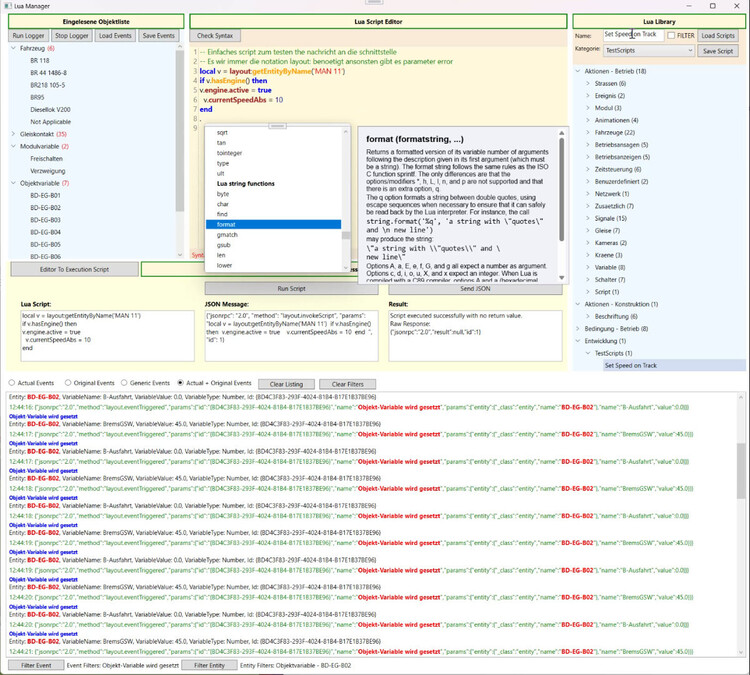Collapse the Entwicklung (1) node
Viewport: 750px width, 675px height.
click(578, 341)
